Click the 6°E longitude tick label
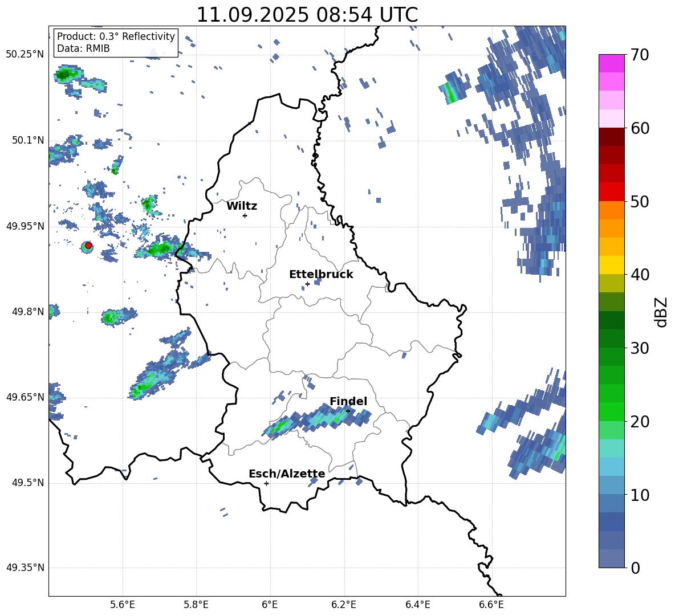 (270, 605)
